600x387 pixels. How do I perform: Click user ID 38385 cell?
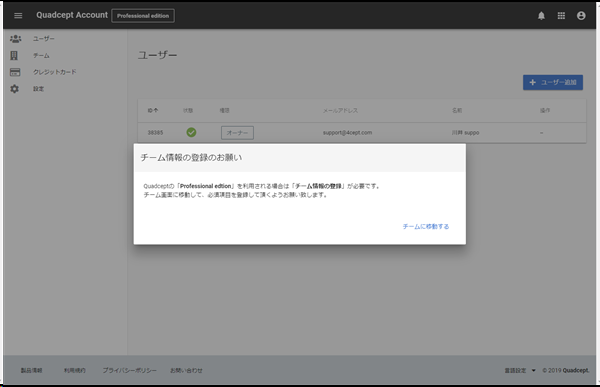point(155,132)
